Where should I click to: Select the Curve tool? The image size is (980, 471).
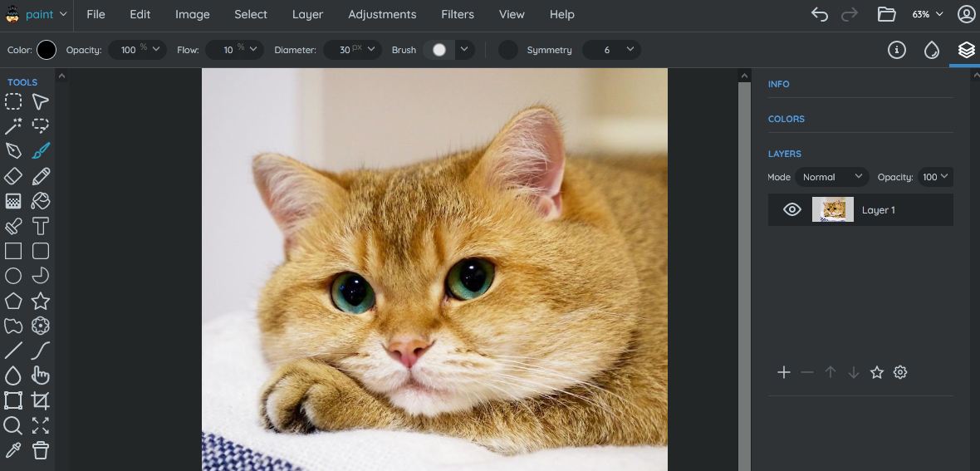tap(41, 351)
